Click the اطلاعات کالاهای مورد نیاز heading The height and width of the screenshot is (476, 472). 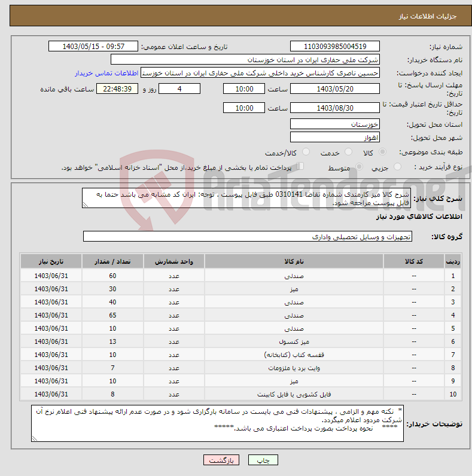coord(419,216)
